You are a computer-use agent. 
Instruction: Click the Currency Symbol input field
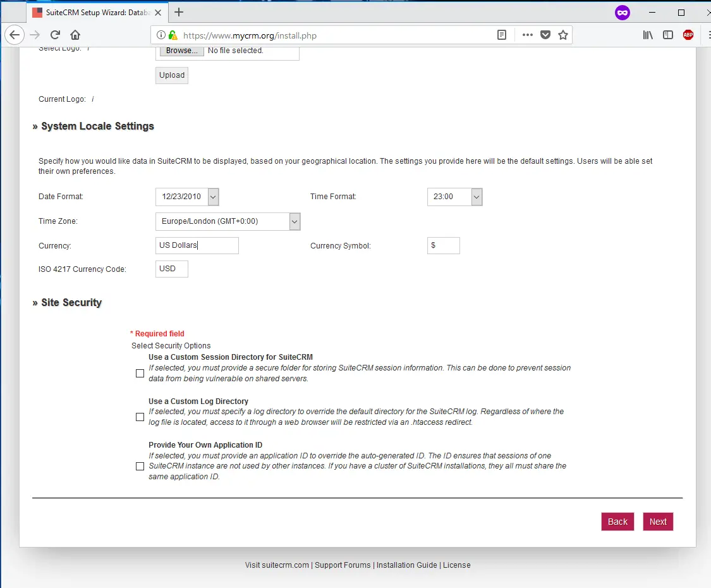[x=444, y=245]
